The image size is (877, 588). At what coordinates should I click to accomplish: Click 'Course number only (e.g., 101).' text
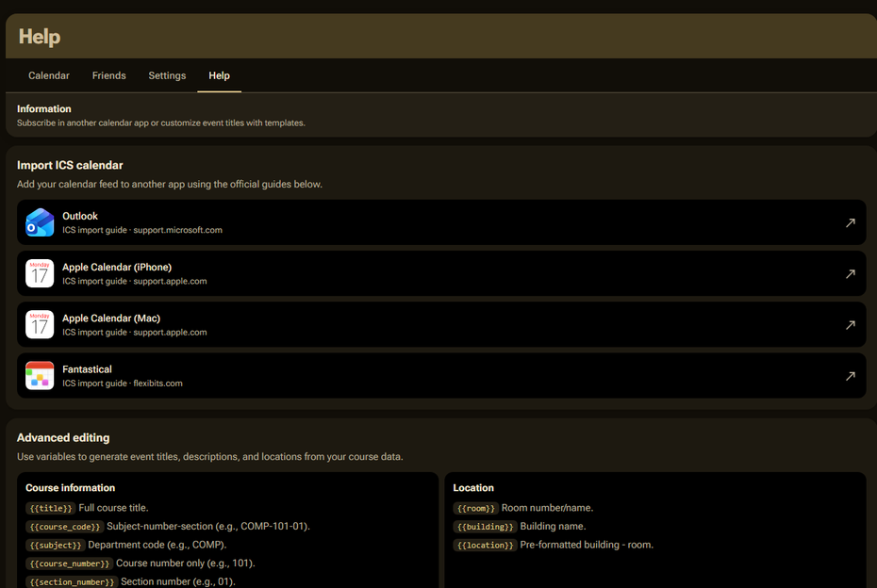(x=186, y=563)
